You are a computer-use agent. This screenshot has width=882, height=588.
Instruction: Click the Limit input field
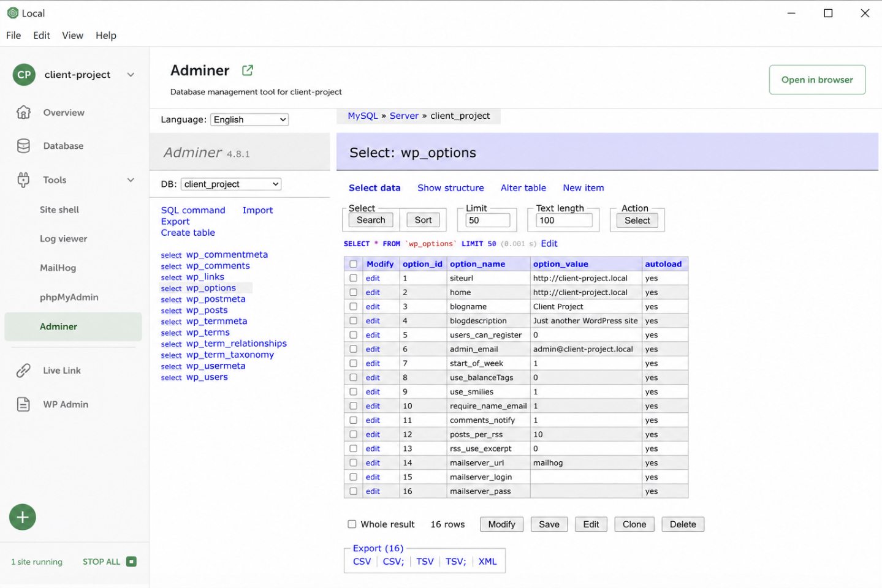click(488, 221)
